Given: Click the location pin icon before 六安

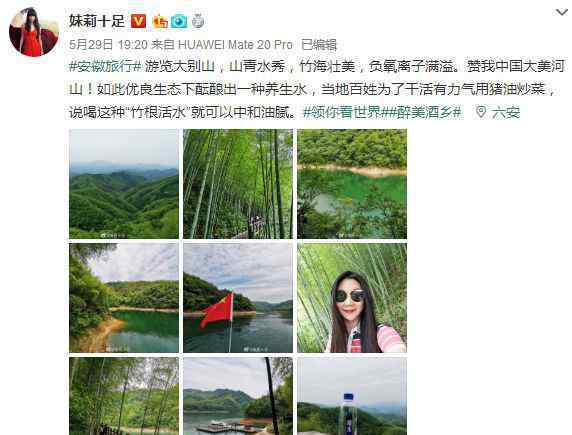Looking at the screenshot, I should 481,112.
